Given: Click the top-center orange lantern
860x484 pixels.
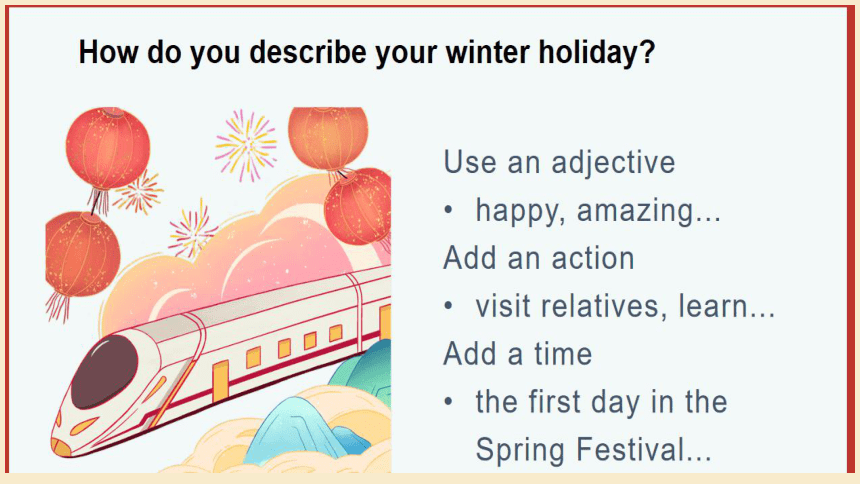Looking at the screenshot, I should pyautogui.click(x=328, y=137).
